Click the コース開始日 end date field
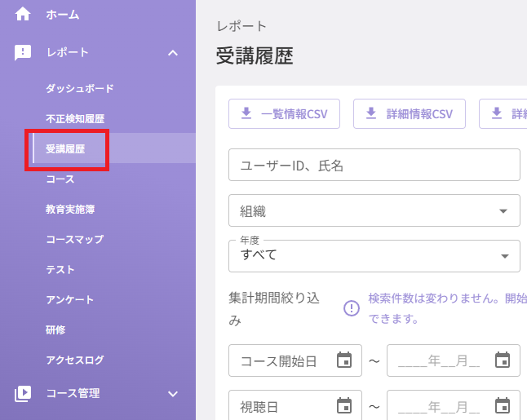 click(454, 360)
